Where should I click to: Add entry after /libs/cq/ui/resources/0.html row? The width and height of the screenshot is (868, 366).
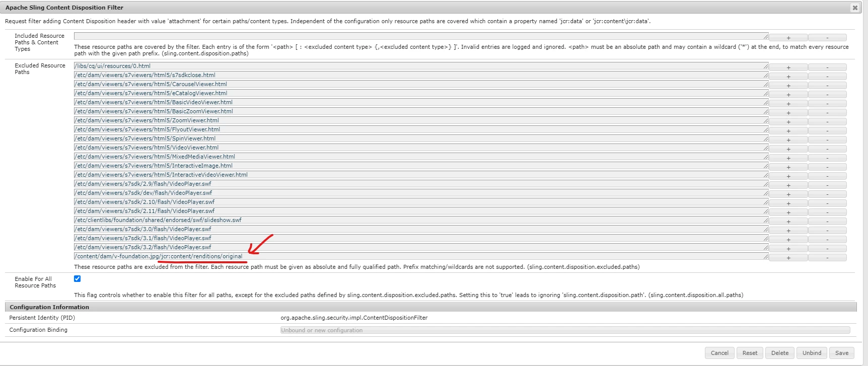(788, 67)
